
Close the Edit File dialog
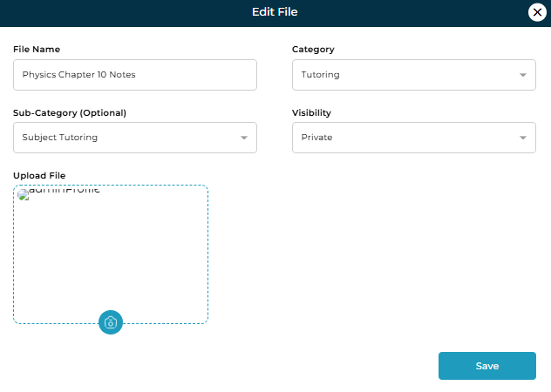(x=538, y=12)
